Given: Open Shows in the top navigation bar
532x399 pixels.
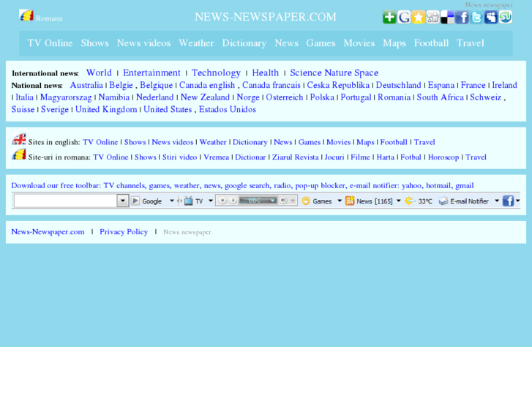Looking at the screenshot, I should 94,43.
